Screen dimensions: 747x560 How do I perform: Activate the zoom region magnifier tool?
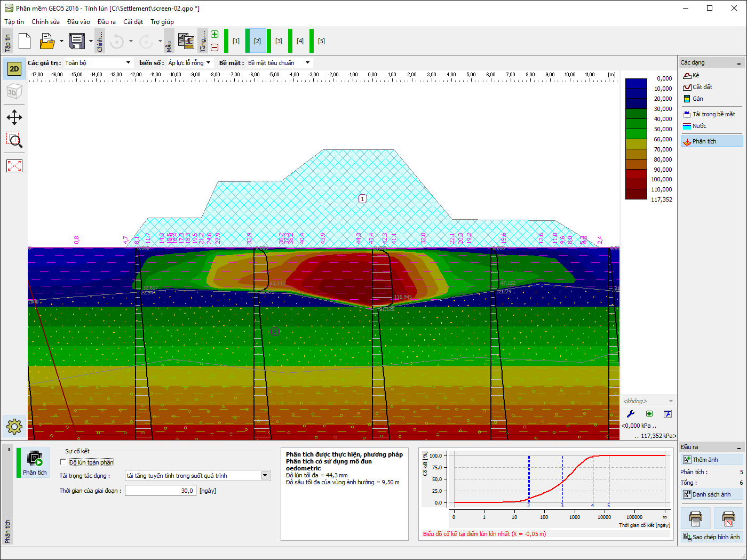click(14, 141)
